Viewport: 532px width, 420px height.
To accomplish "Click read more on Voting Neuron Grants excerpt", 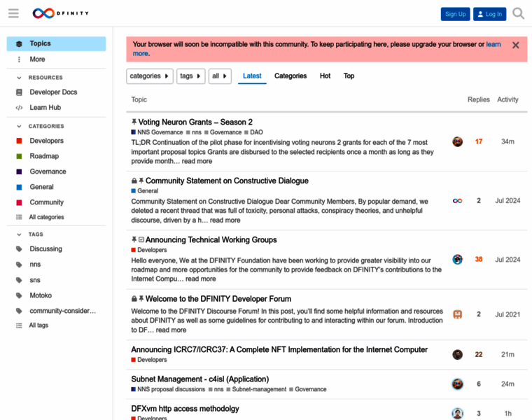I will [x=197, y=162].
